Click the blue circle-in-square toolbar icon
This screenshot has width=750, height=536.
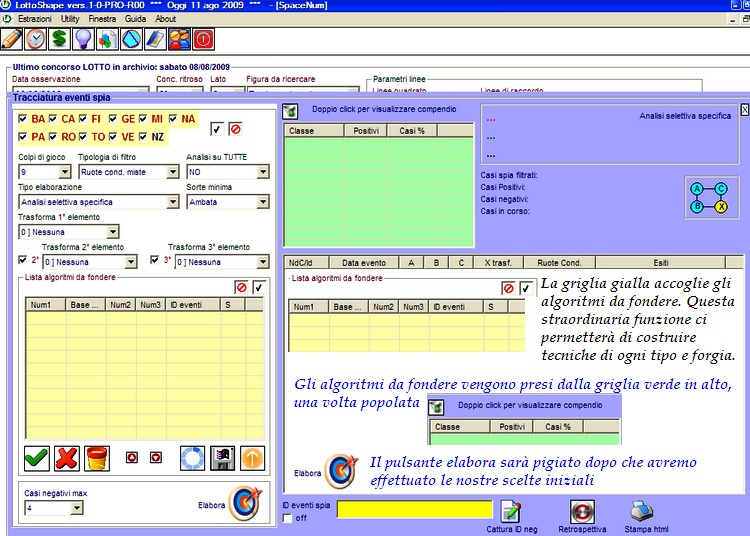point(131,39)
